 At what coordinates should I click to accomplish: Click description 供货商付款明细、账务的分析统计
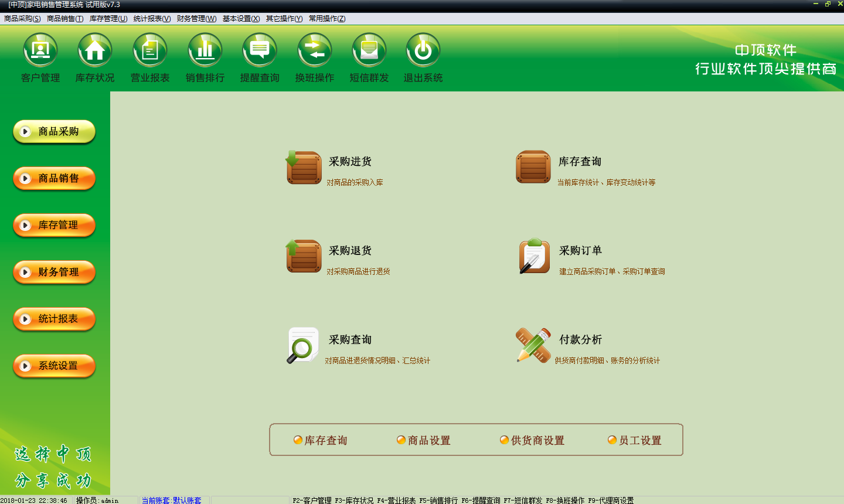coord(607,361)
